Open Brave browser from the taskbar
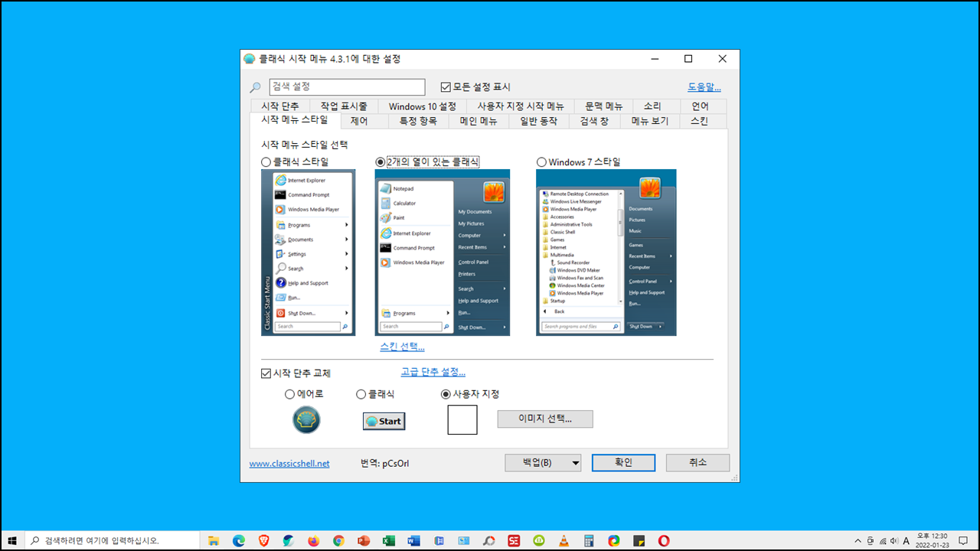 tap(263, 540)
